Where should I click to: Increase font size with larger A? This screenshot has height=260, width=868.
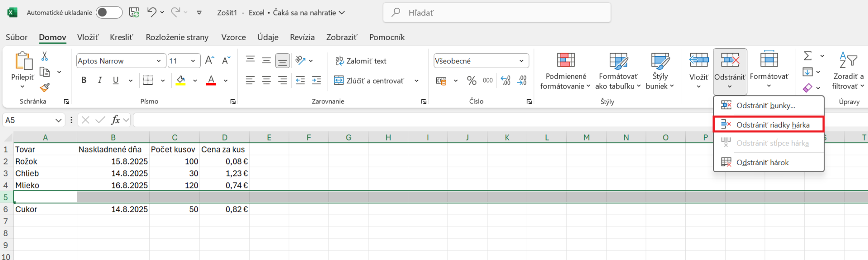[209, 61]
